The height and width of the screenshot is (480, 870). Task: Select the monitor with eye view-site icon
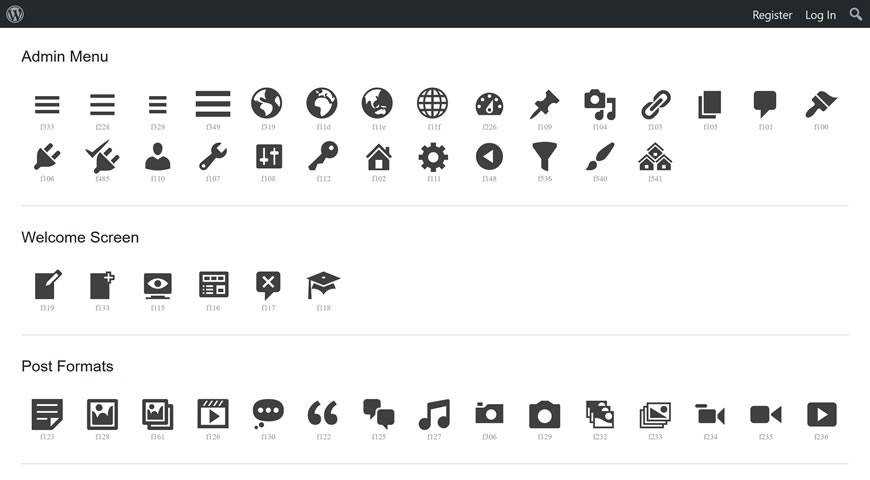[158, 286]
